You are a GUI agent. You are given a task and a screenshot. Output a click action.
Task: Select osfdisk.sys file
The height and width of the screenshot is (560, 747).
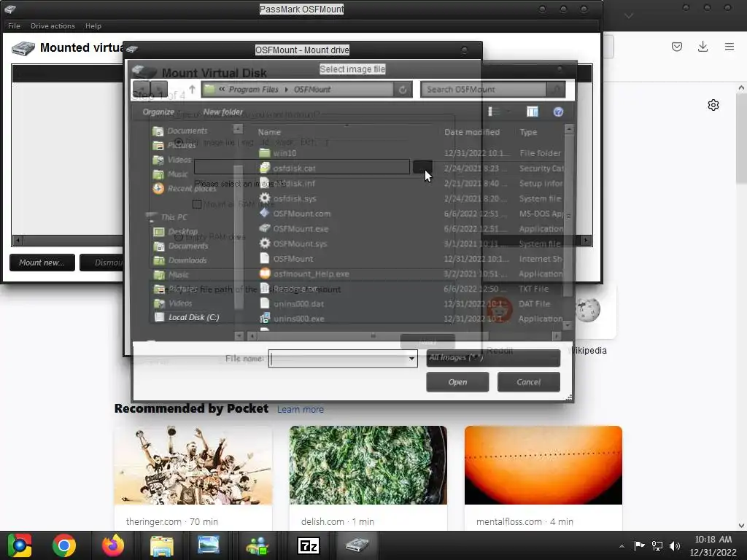(295, 198)
